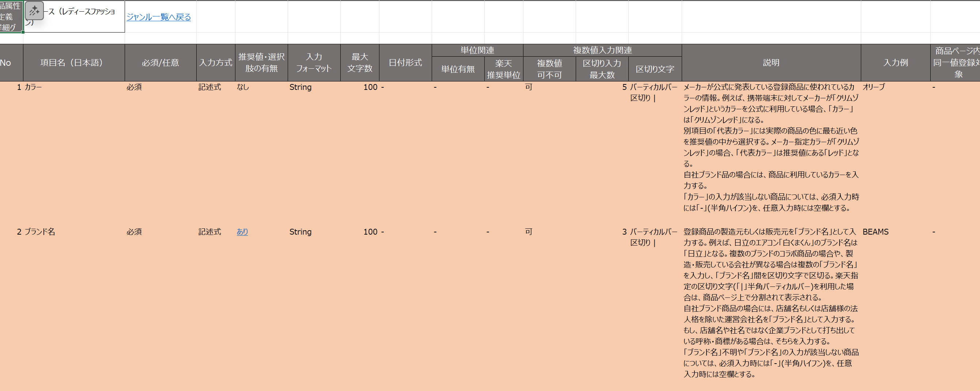Click the 入力方式 column header

(216, 63)
